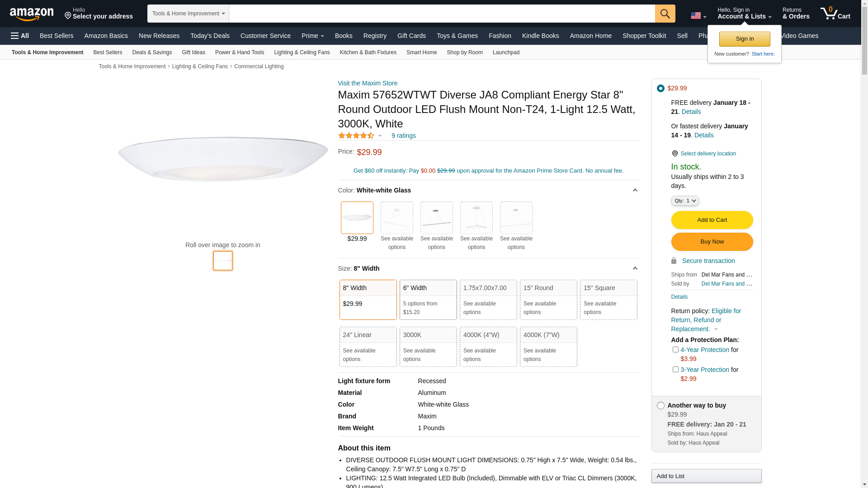Select the White-white Glass color swatch
Viewport: 868px width, 488px height.
pyautogui.click(x=357, y=218)
